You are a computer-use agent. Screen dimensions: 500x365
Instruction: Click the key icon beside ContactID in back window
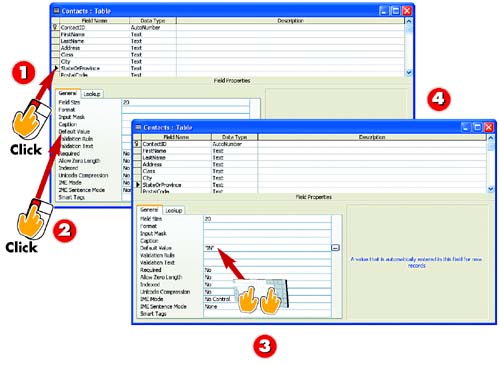click(55, 27)
